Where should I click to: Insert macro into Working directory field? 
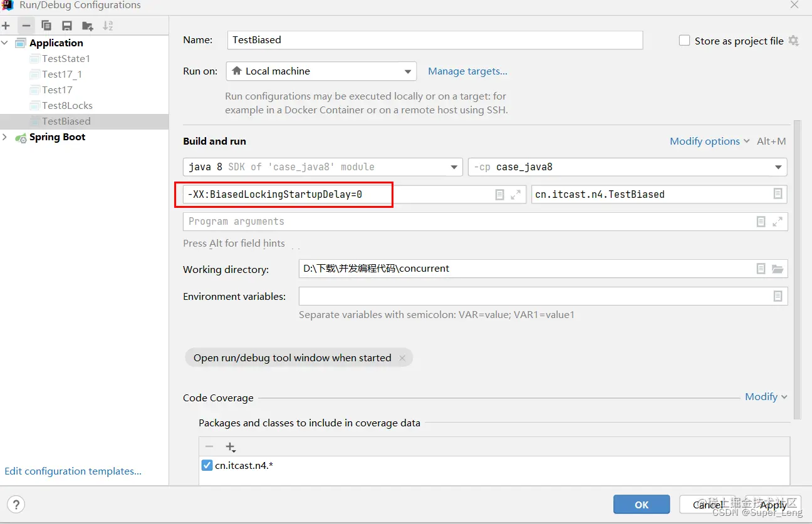pos(761,269)
